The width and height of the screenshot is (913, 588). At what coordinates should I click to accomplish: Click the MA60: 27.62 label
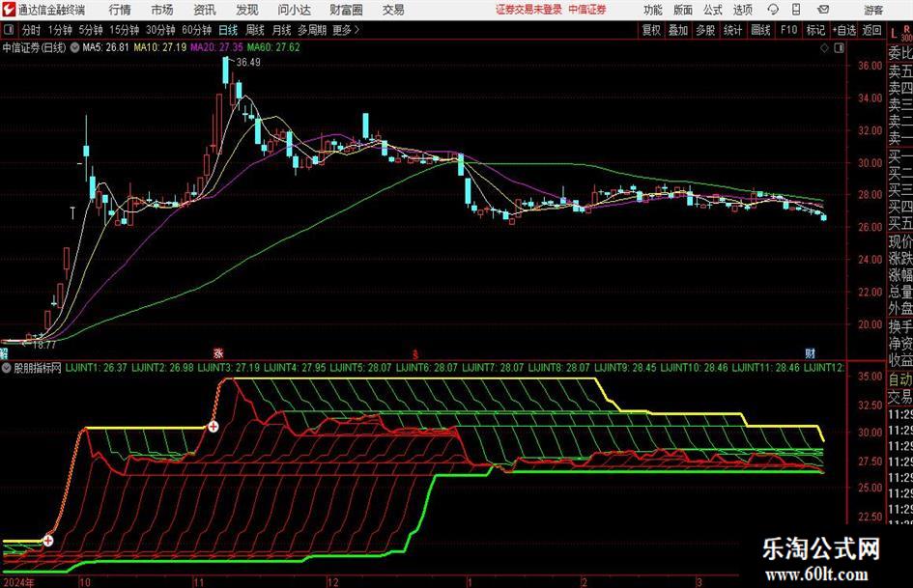click(x=273, y=47)
